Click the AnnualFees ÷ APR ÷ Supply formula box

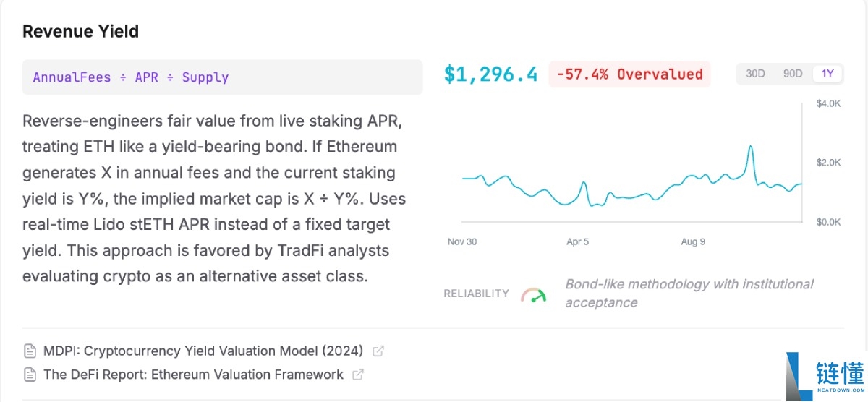222,77
